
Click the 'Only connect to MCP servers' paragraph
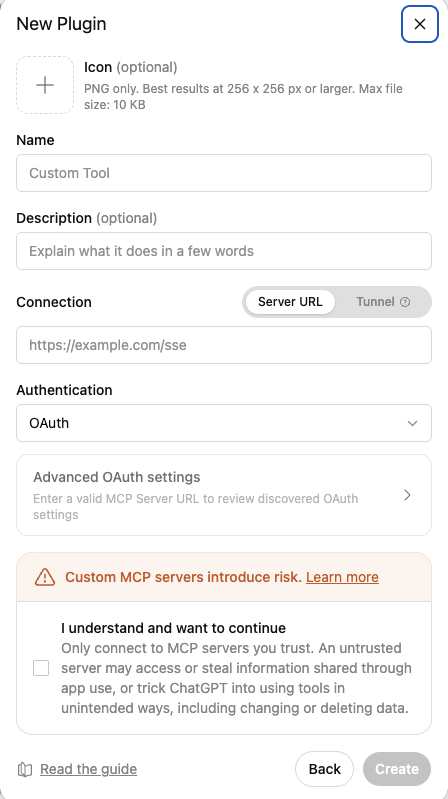point(236,678)
